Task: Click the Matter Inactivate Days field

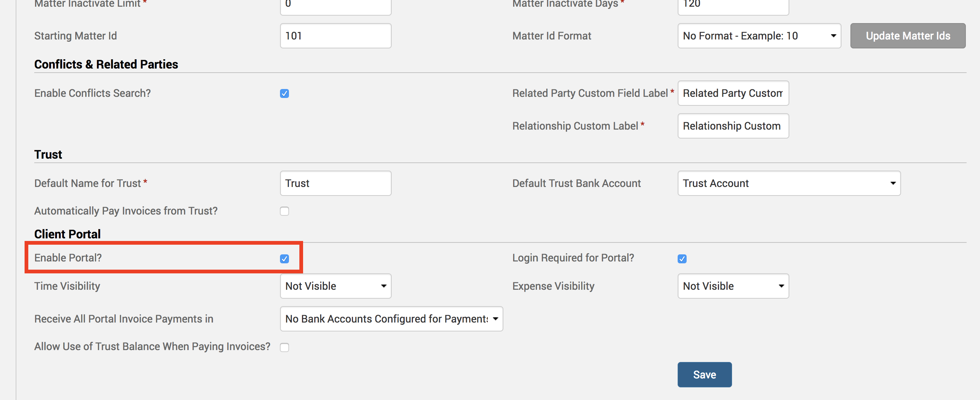Action: pyautogui.click(x=733, y=5)
